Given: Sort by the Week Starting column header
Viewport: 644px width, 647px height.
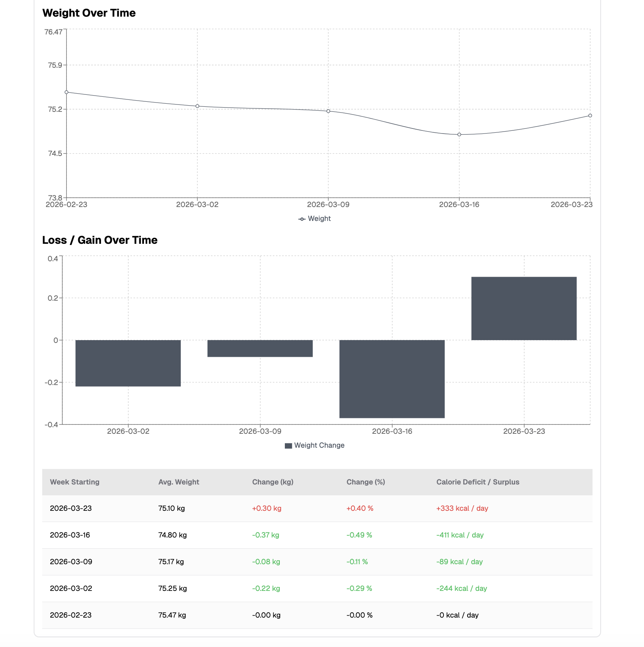Looking at the screenshot, I should coord(75,482).
